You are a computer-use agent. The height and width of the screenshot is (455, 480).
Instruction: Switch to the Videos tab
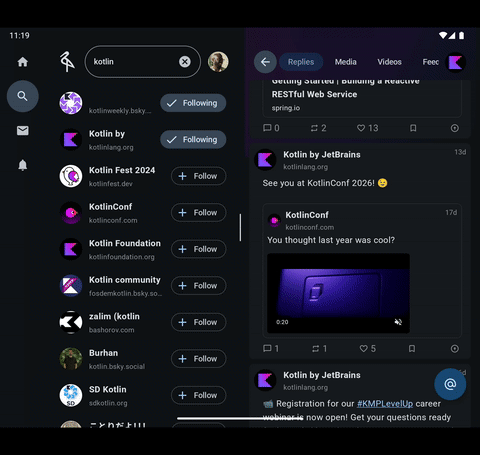[389, 62]
